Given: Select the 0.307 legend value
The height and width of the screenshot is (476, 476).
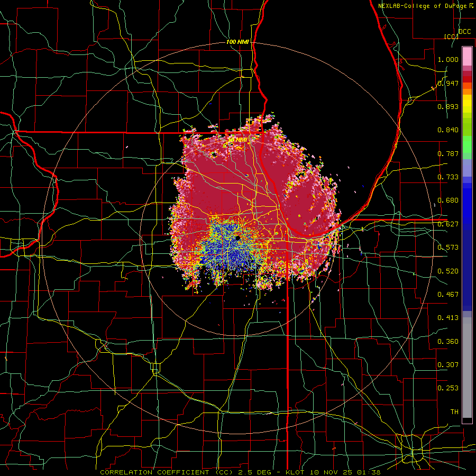Looking at the screenshot, I should pos(448,365).
